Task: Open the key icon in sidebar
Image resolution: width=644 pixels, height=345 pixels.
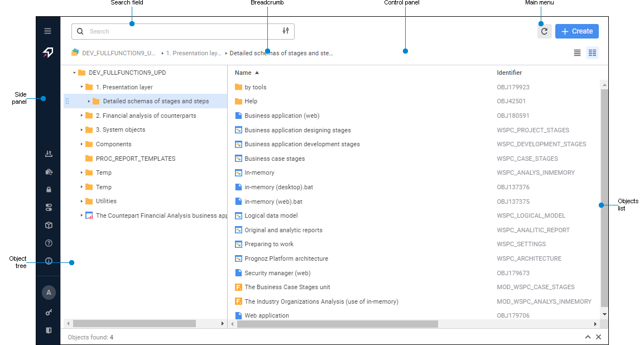Action: click(x=49, y=313)
